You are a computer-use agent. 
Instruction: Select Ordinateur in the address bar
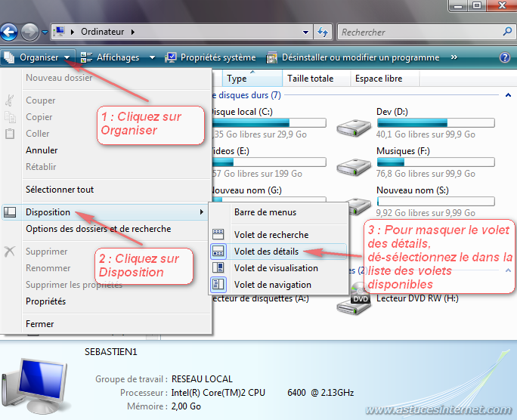tap(102, 32)
